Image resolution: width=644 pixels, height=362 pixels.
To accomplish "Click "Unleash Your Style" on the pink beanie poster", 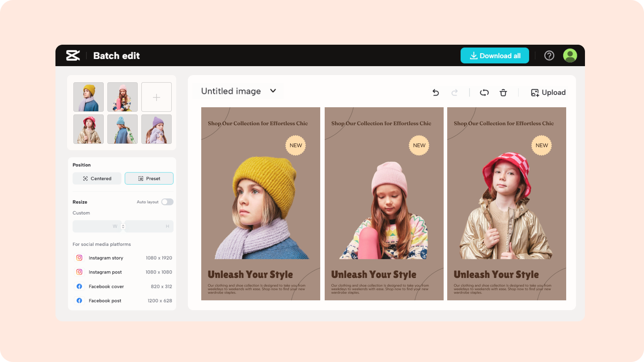I will coord(374,274).
